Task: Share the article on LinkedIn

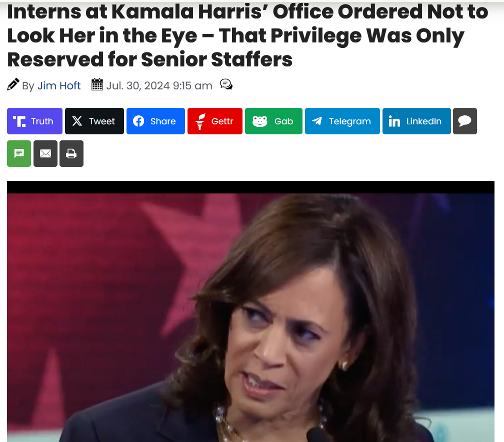Action: pyautogui.click(x=416, y=121)
